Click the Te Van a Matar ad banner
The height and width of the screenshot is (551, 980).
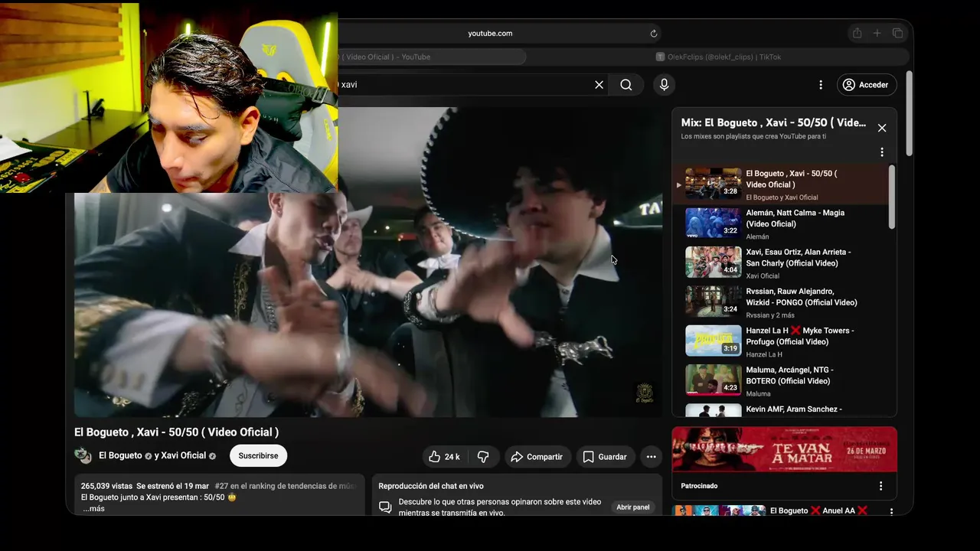tap(784, 449)
